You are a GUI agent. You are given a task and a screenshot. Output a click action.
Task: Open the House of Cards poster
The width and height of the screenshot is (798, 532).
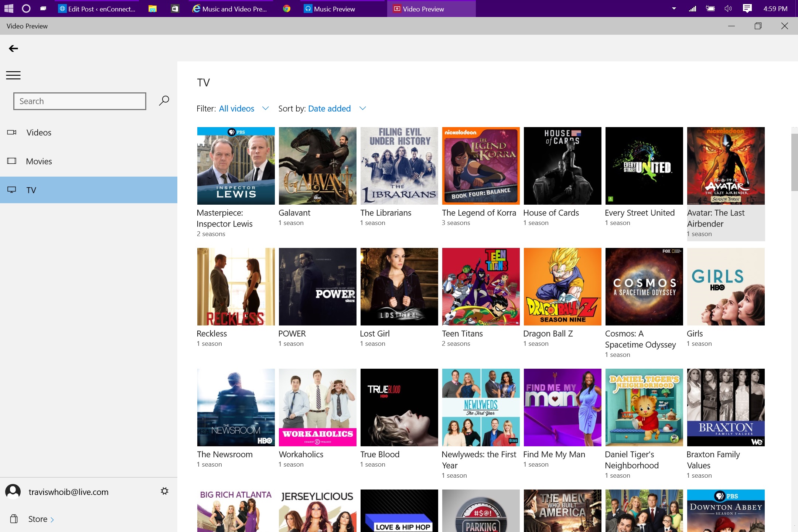[562, 166]
